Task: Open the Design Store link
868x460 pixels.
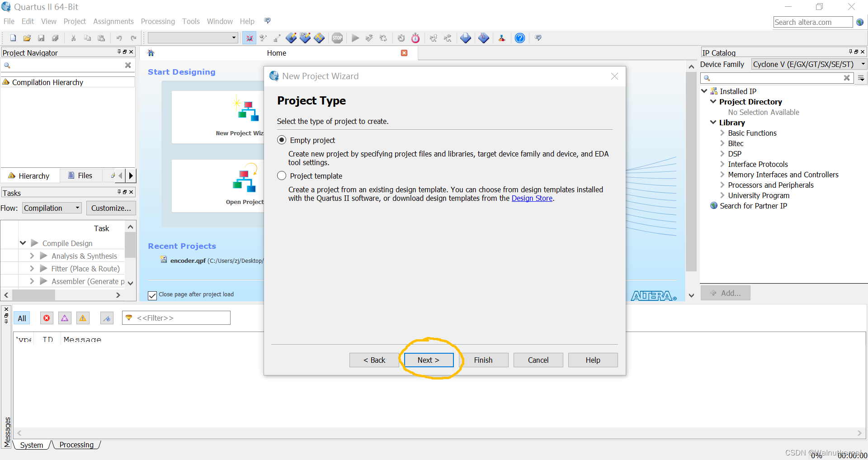Action: [532, 198]
